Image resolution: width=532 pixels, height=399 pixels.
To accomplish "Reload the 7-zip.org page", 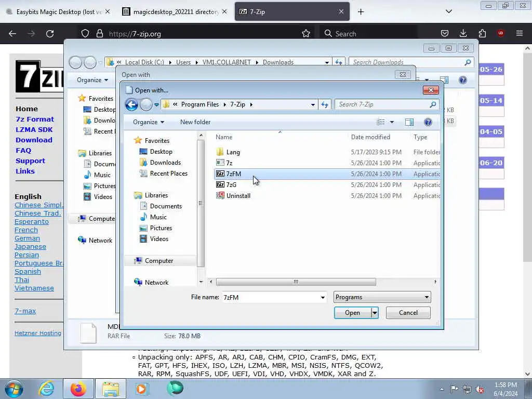I will tap(50, 33).
